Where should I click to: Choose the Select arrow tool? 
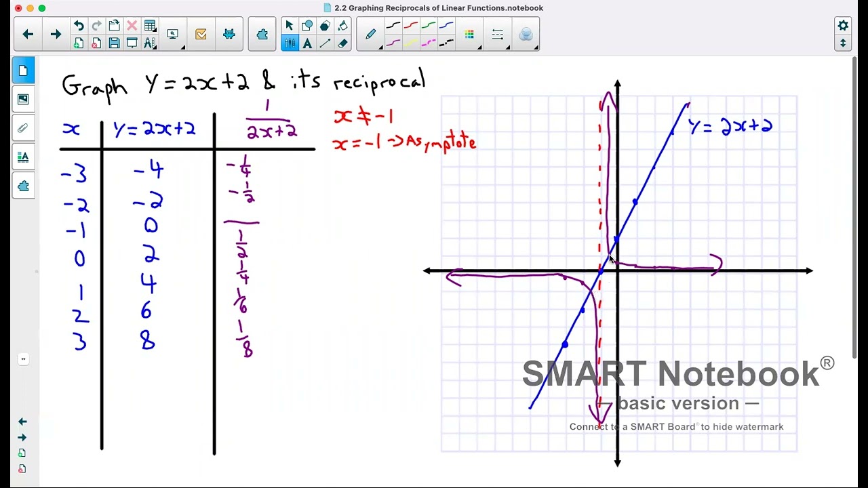click(x=290, y=26)
